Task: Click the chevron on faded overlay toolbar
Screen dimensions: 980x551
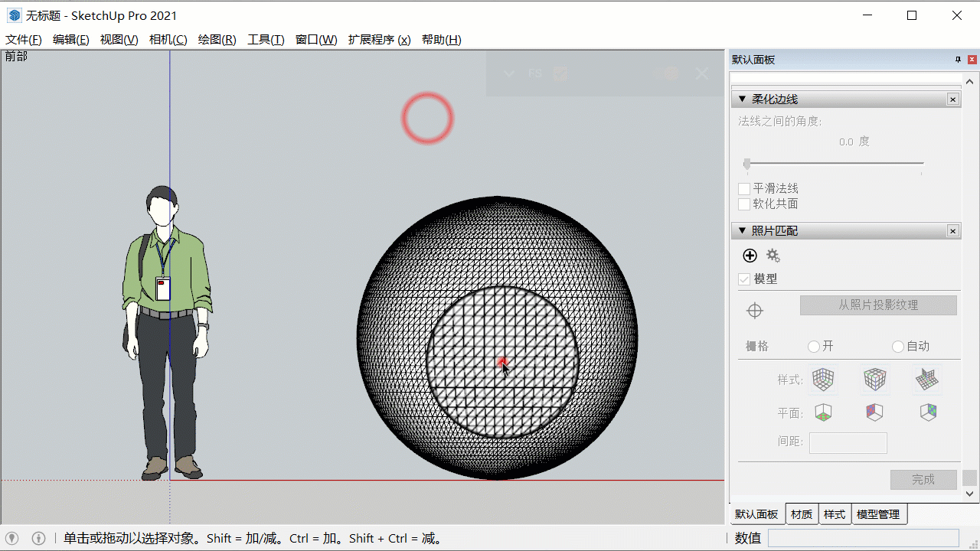Action: tap(509, 73)
